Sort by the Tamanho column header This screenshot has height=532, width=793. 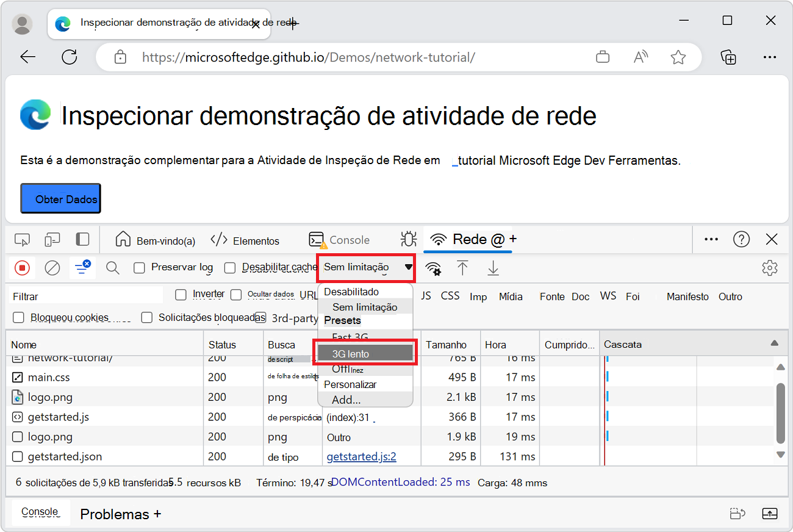450,344
